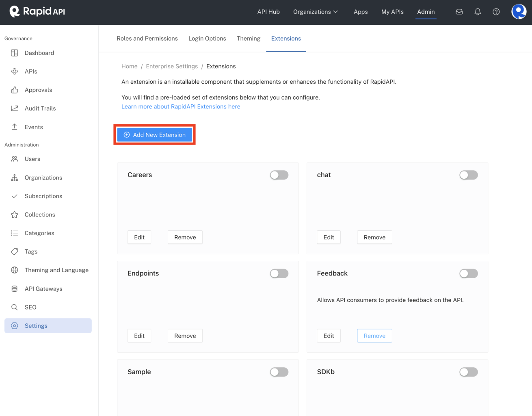The width and height of the screenshot is (532, 416).
Task: Switch to Theming tab
Action: coord(249,39)
